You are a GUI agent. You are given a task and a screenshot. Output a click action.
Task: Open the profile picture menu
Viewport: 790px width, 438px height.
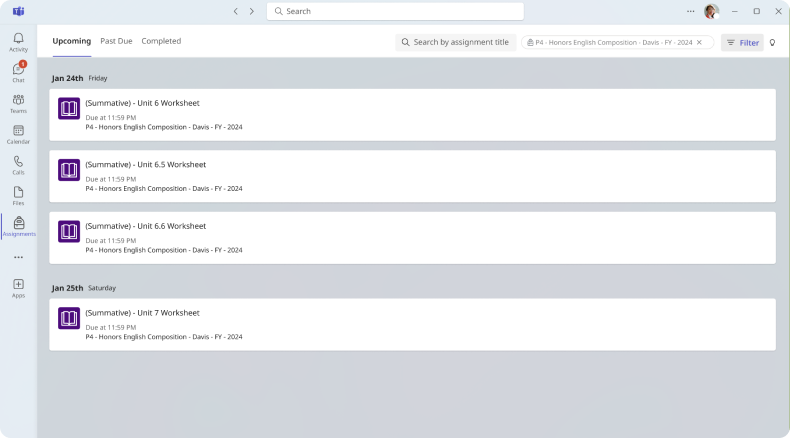pos(711,11)
